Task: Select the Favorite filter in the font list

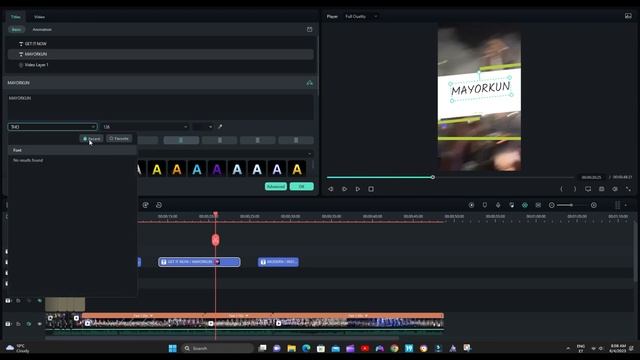Action: 119,139
